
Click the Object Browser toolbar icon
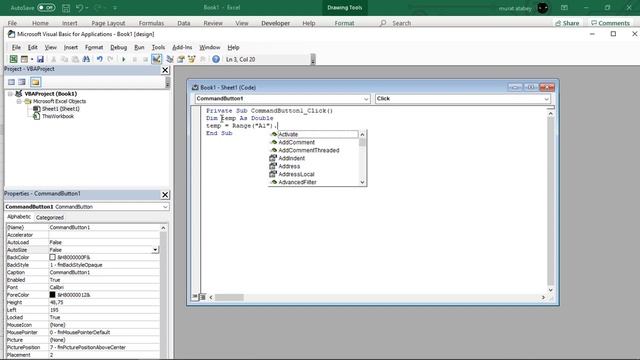pyautogui.click(x=191, y=59)
